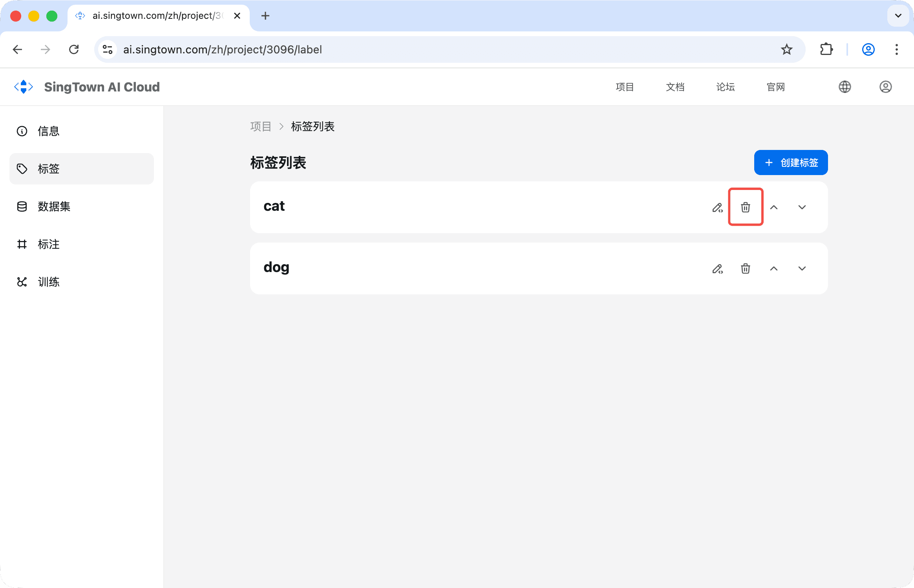Open the 文档 link in the header
Screen dimensions: 914x588
(675, 87)
